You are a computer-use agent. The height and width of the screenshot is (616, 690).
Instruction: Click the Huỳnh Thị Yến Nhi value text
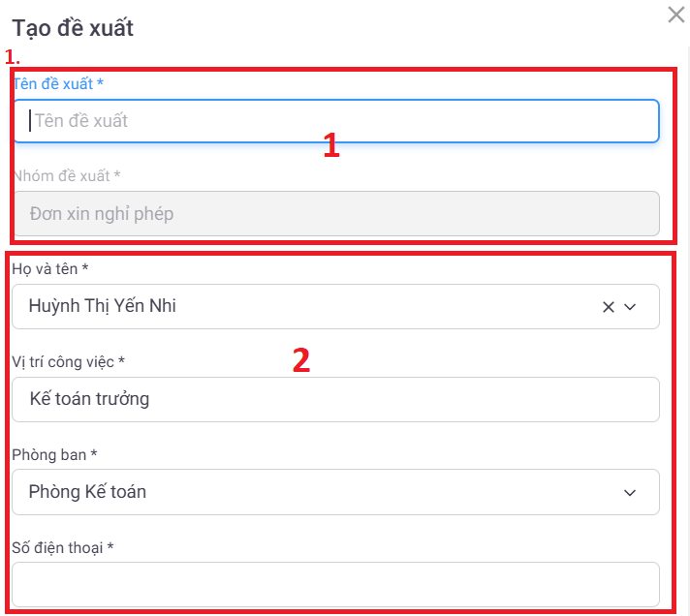[x=103, y=307]
